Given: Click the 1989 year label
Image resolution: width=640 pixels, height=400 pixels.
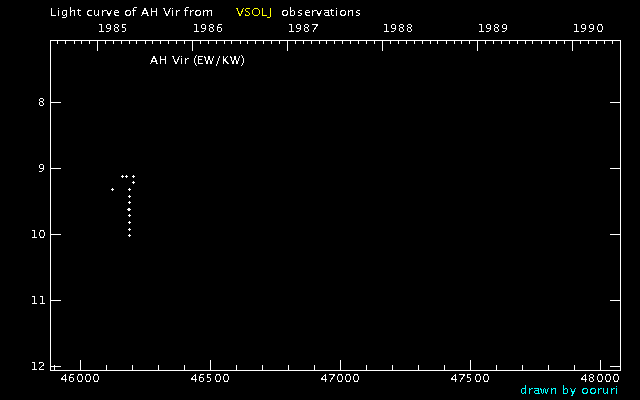Looking at the screenshot, I should [493, 28].
